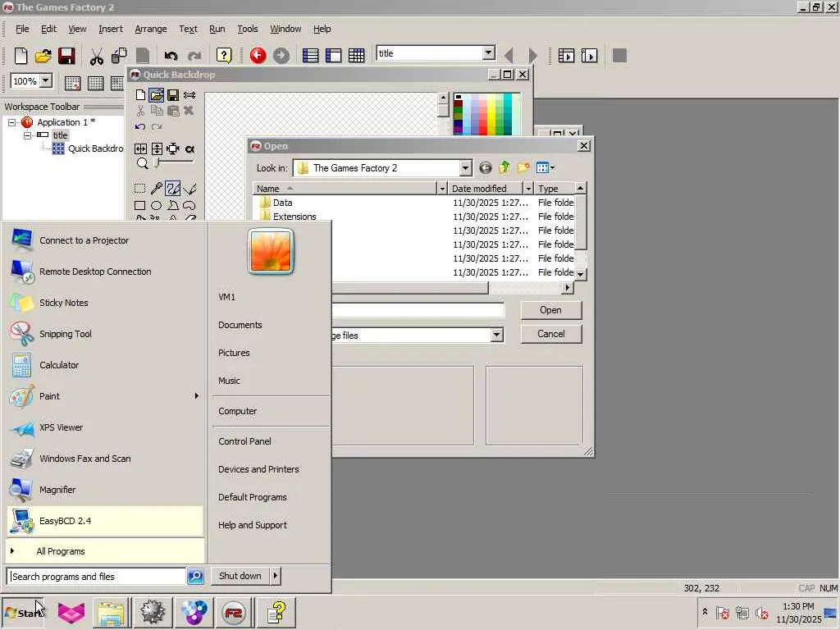
Task: Click the Undo arrow in main toolbar
Action: tap(171, 56)
